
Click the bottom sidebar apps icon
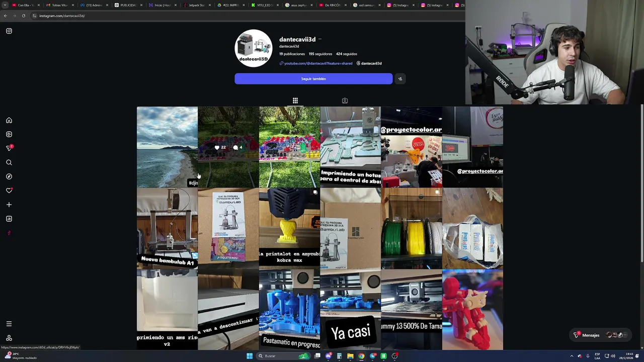[x=9, y=338]
